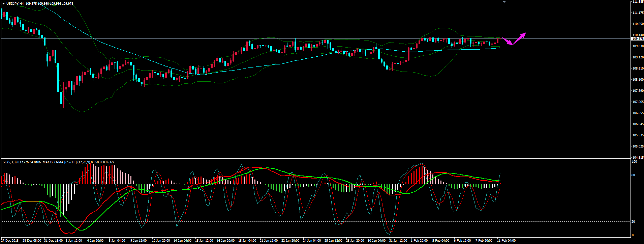Click the 105.535 price scale label
Screen dimensions: 644x244
tap(638, 135)
